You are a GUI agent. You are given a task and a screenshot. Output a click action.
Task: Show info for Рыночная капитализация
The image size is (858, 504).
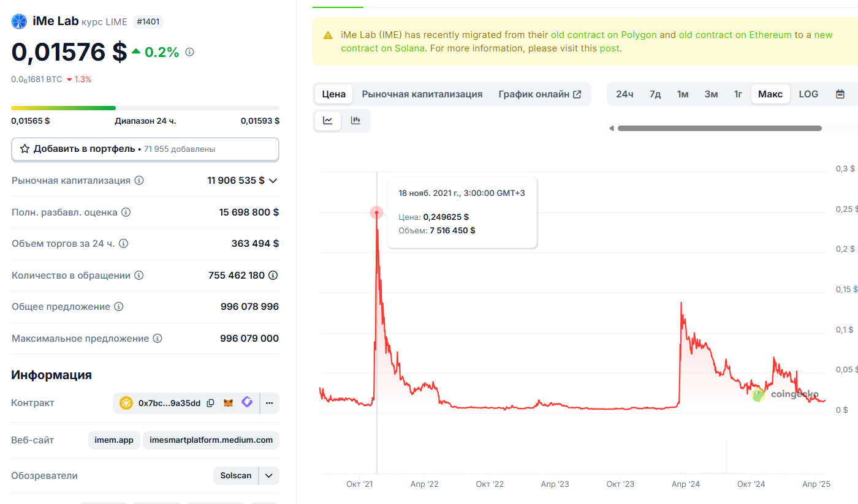(139, 181)
